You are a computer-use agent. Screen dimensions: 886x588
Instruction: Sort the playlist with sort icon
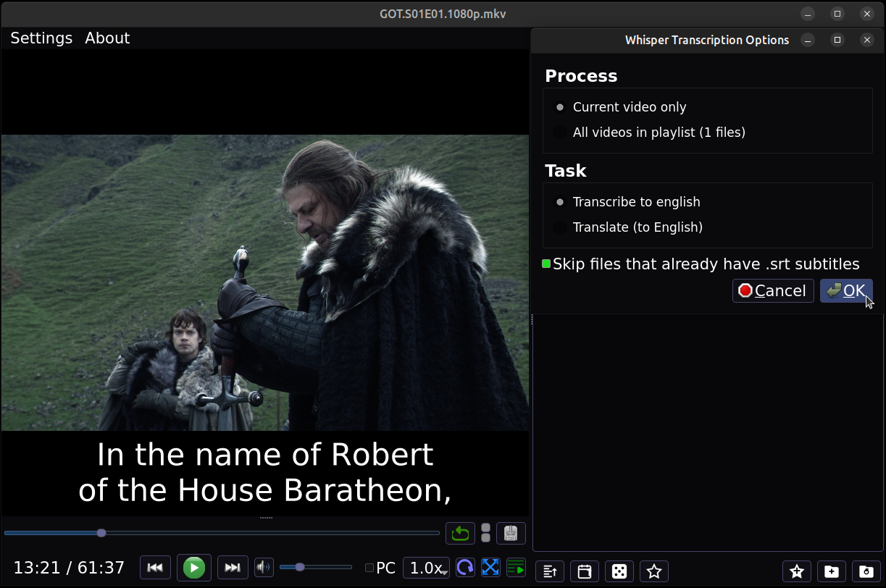[550, 571]
